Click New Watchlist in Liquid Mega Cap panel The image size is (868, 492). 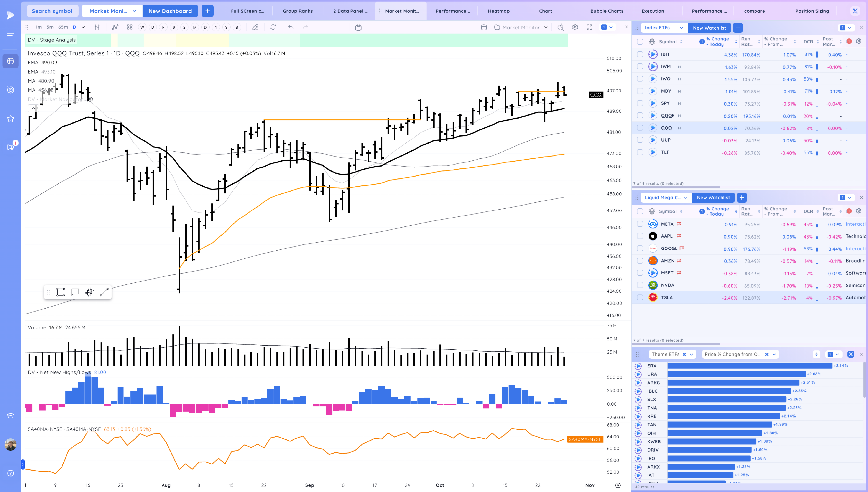pos(713,198)
